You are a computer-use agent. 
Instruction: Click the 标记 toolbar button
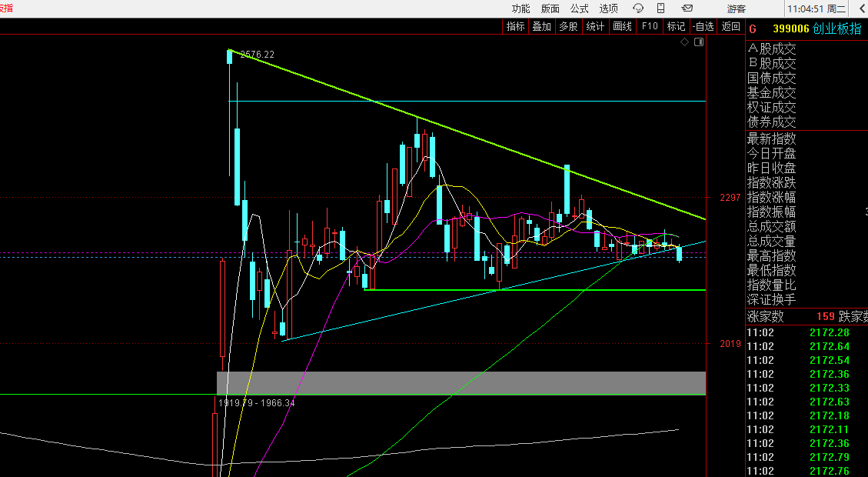click(676, 26)
